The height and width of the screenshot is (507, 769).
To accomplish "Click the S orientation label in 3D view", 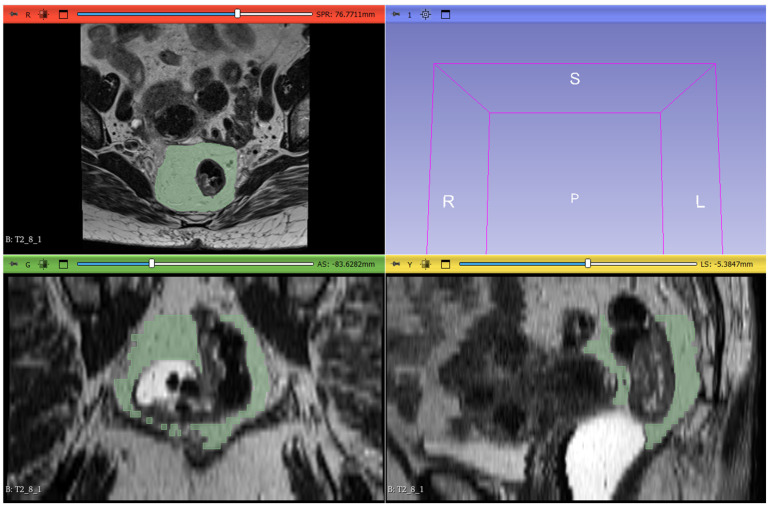I will click(x=575, y=79).
